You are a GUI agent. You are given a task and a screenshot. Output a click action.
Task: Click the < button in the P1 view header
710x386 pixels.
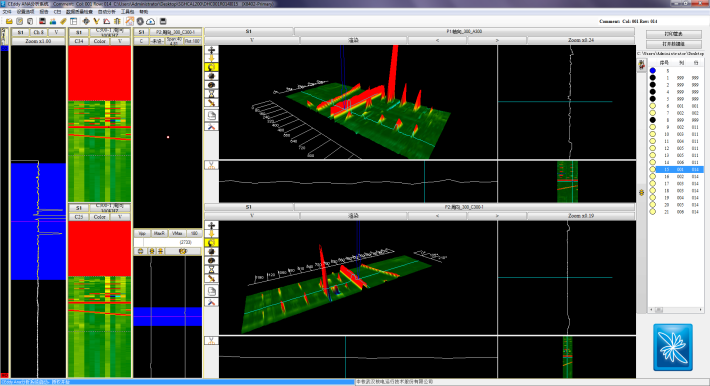[437, 40]
